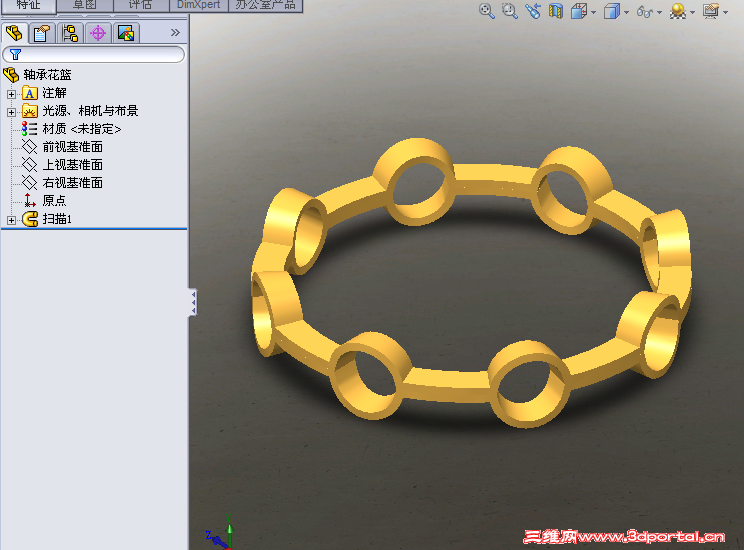Expand the 扫描1 sweep feature
Image resolution: width=744 pixels, height=550 pixels.
click(11, 220)
